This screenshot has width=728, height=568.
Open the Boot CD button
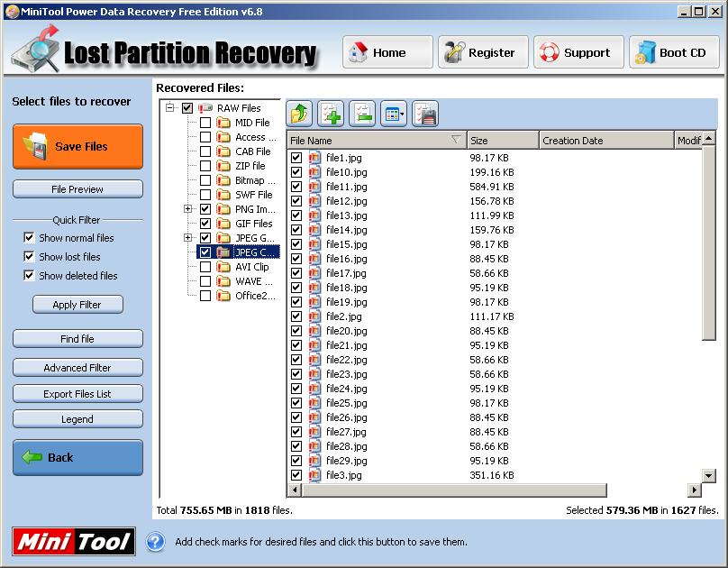(674, 52)
